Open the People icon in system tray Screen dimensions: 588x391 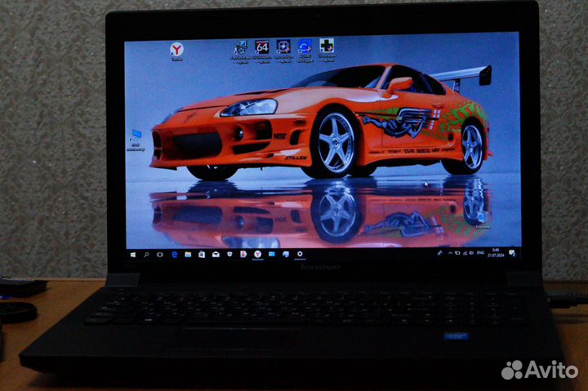pyautogui.click(x=440, y=253)
